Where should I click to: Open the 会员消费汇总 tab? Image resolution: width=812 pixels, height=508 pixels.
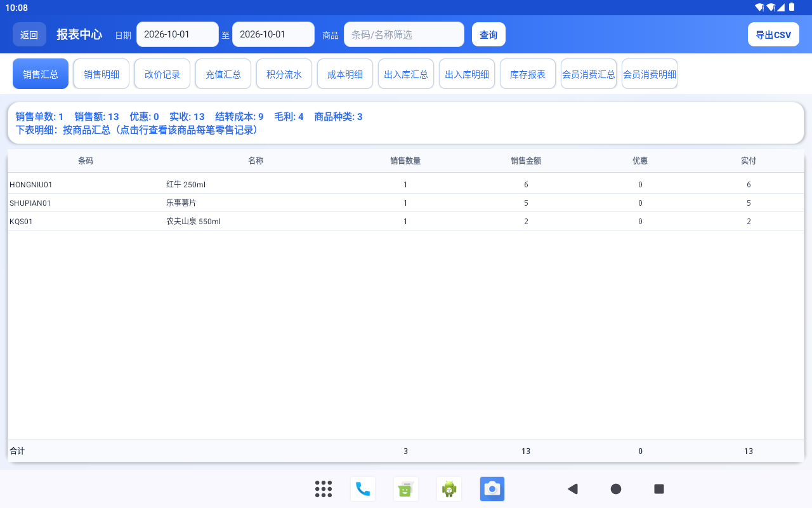[589, 74]
